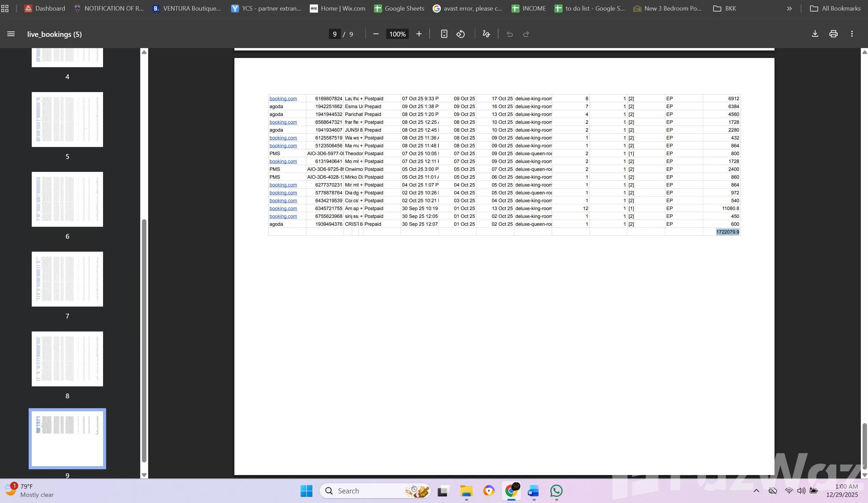Image resolution: width=868 pixels, height=503 pixels.
Task: Expand hidden bookmarks with double chevron
Action: (789, 8)
